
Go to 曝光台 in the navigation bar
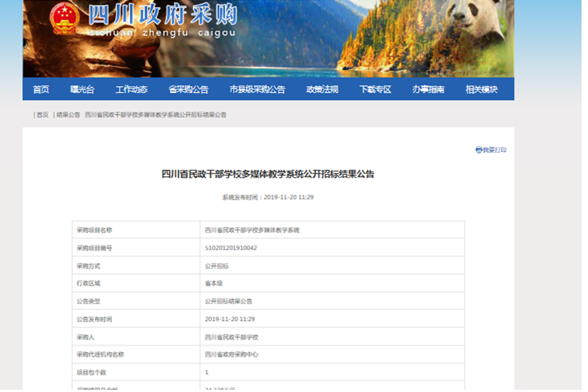(x=82, y=89)
